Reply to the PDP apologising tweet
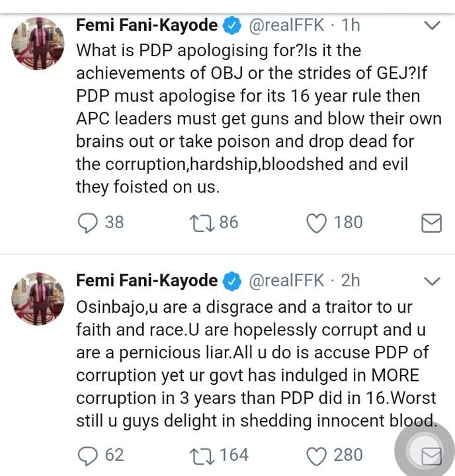This screenshot has height=476, width=455. point(87,222)
